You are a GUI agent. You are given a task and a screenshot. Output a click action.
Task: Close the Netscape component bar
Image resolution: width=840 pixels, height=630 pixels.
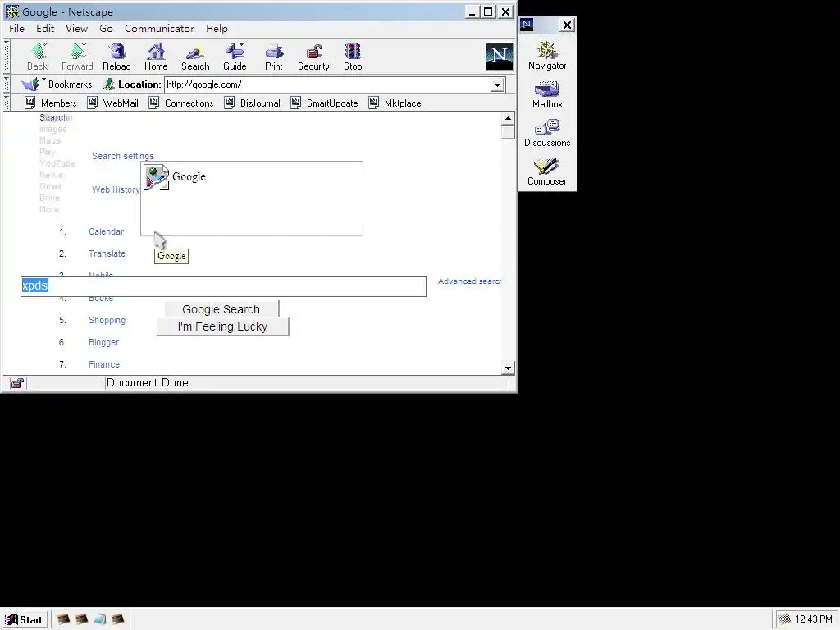tap(567, 25)
